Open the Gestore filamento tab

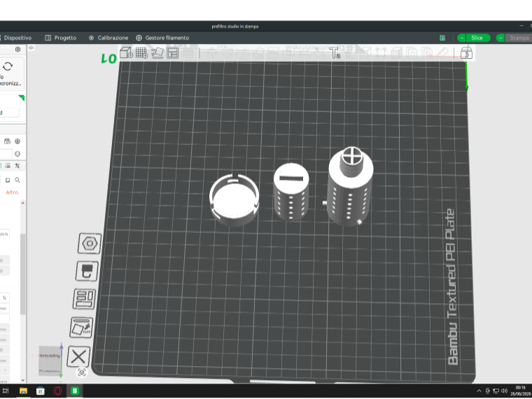162,38
